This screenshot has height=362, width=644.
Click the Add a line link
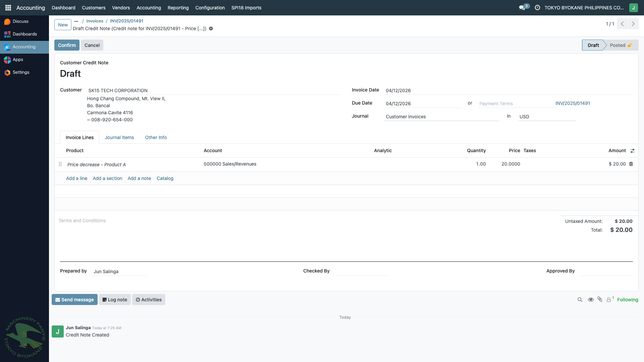coord(76,178)
